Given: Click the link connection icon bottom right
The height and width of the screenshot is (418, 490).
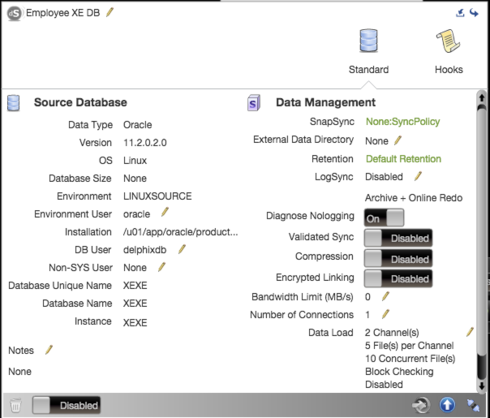Looking at the screenshot, I should point(473,405).
